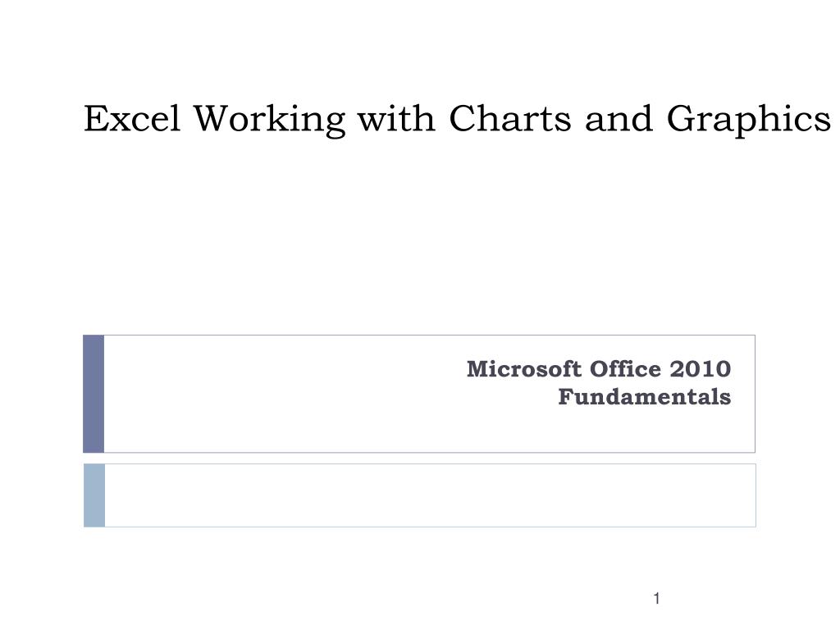Viewport: 840px width, 630px height.
Task: Click the slide number 1
Action: click(x=656, y=598)
